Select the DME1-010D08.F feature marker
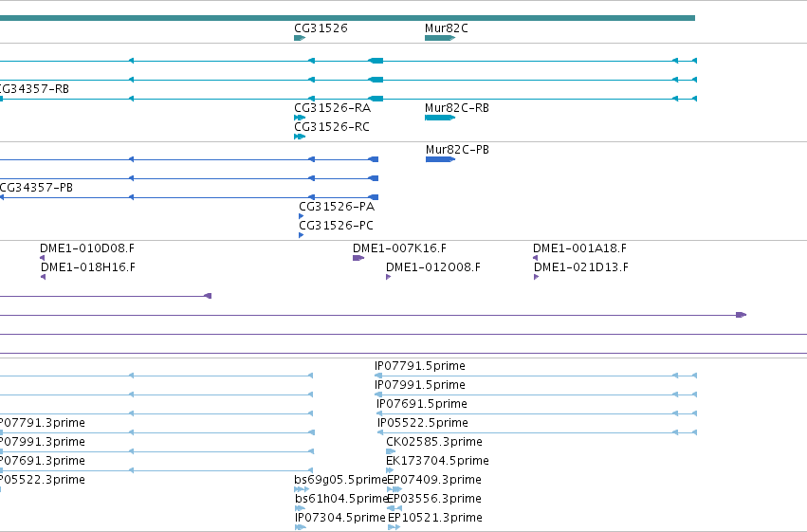 [43, 258]
